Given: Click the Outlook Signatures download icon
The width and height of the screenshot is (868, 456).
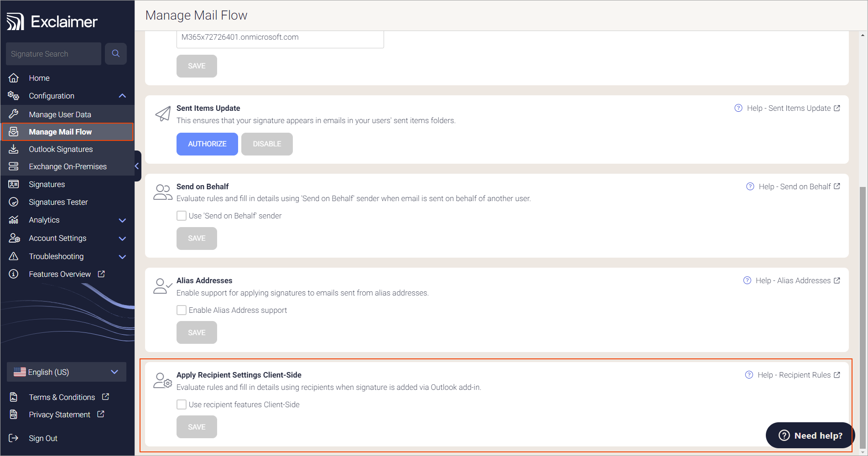Looking at the screenshot, I should [14, 149].
